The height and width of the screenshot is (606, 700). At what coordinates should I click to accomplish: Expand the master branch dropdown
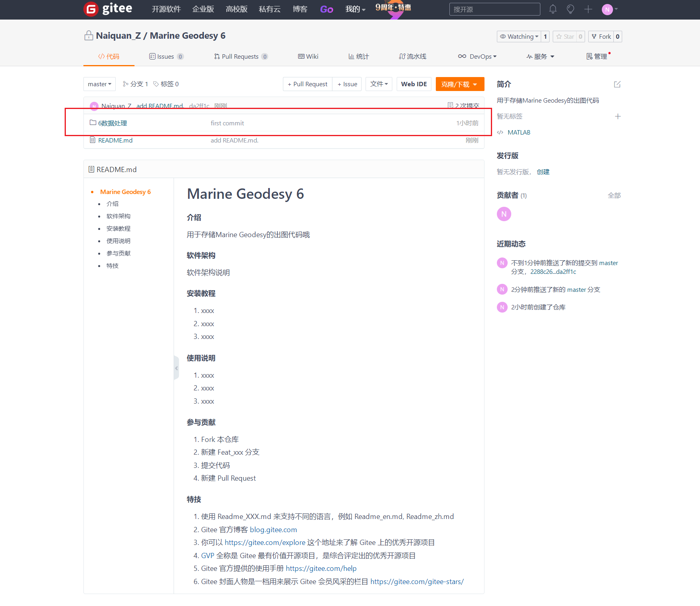point(99,84)
